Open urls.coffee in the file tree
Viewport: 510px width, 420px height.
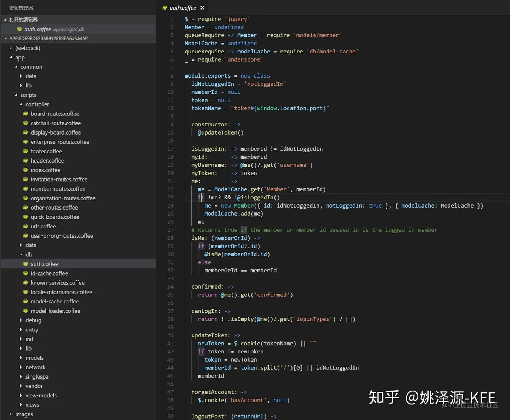43,226
